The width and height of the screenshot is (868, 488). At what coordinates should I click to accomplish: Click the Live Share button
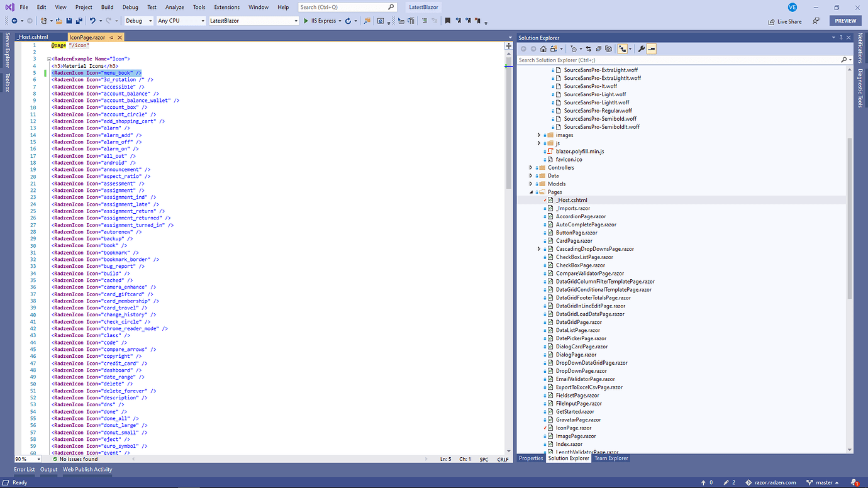coord(785,21)
